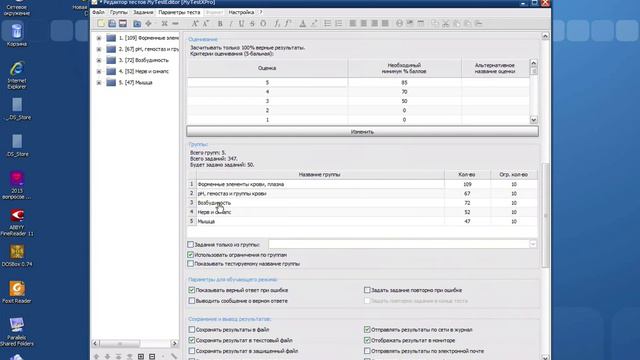
Task: Open Foxit Reader desktop icon
Action: pyautogui.click(x=17, y=292)
